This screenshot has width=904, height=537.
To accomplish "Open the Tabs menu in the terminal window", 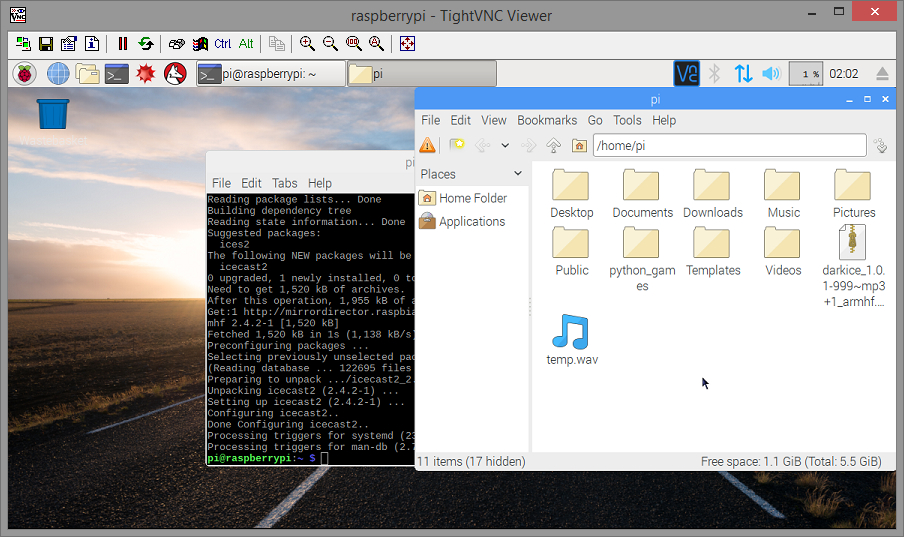I will click(284, 183).
